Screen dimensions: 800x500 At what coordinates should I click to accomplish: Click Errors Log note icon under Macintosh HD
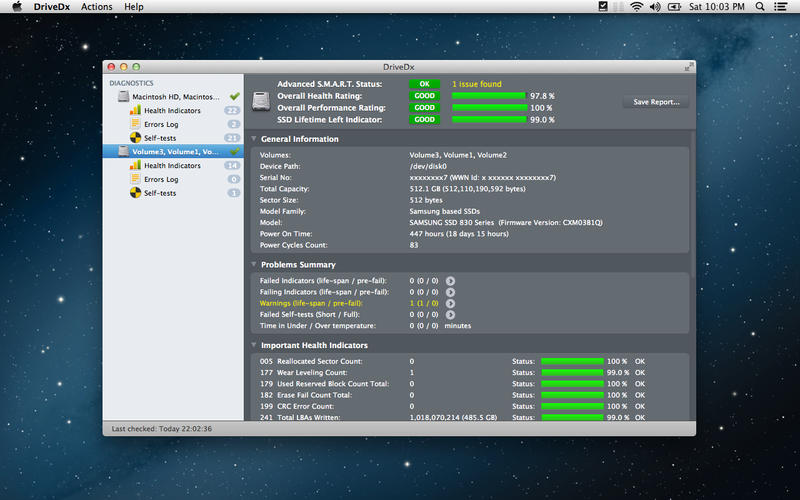point(135,124)
